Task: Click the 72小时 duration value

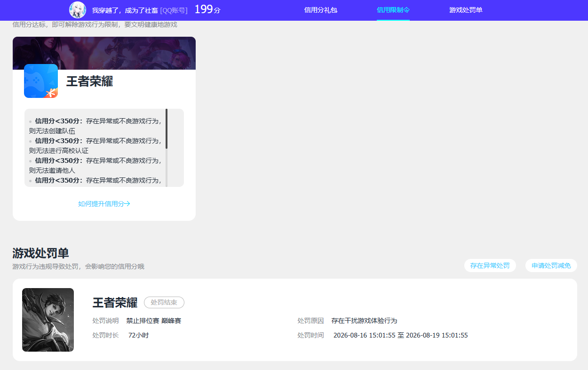Action: click(139, 335)
